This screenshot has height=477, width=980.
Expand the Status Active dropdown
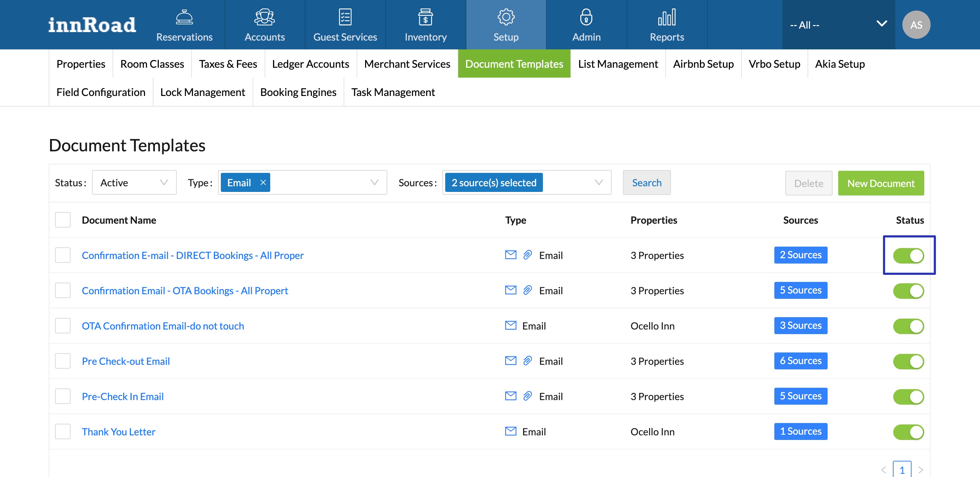pos(134,183)
